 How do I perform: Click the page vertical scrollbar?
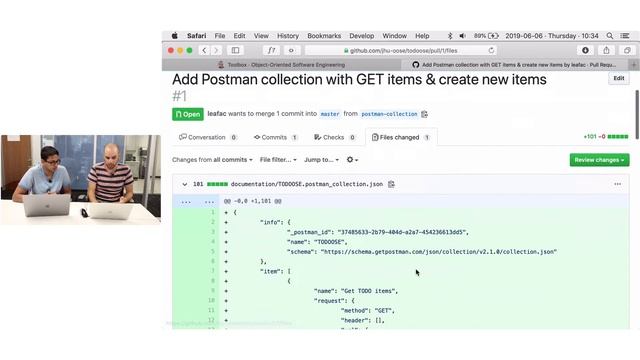[637, 115]
